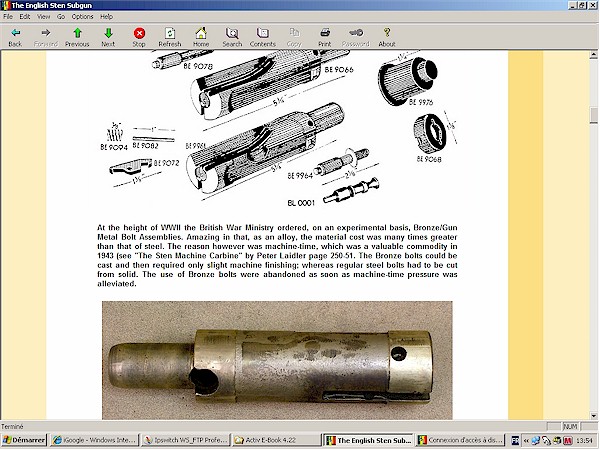Open the View menu
The width and height of the screenshot is (600, 450).
click(x=44, y=16)
